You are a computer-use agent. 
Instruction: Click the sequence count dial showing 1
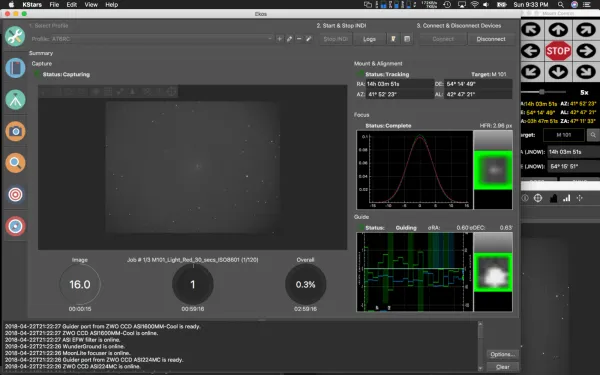pos(192,284)
